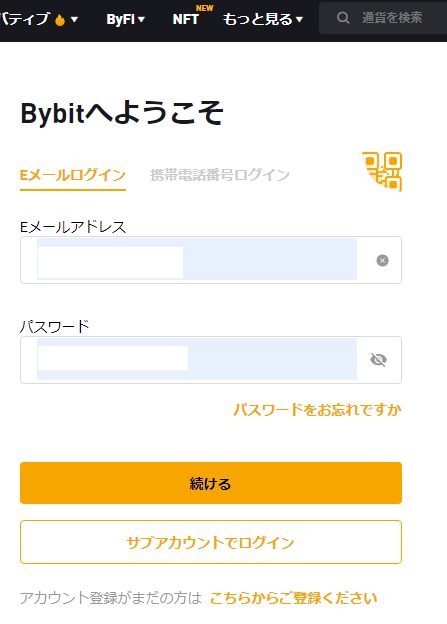Image resolution: width=447 pixels, height=624 pixels.
Task: Click the Bybitへようこそ heading
Action: 122,113
